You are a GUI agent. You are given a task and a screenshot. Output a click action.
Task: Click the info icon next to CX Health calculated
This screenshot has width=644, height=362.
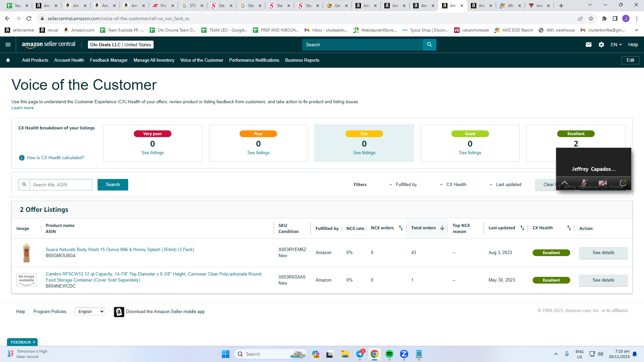(x=22, y=158)
